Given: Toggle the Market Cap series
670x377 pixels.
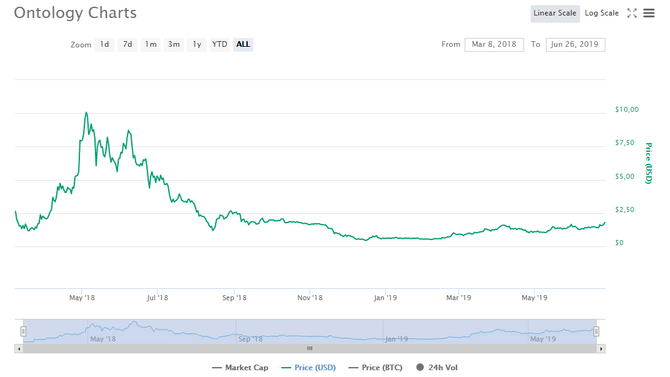Looking at the screenshot, I should point(240,368).
